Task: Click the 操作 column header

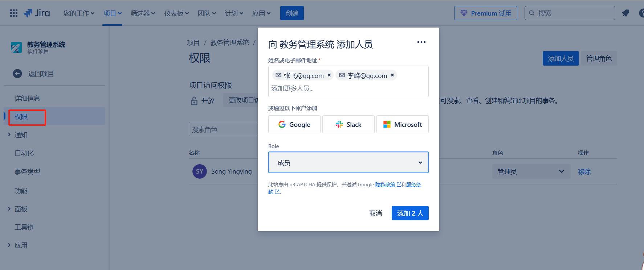Action: click(x=583, y=153)
